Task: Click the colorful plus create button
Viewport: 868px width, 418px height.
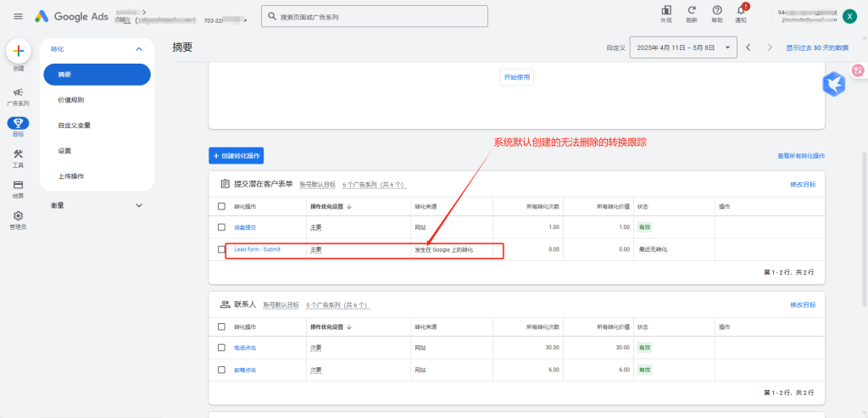Action: (x=19, y=52)
